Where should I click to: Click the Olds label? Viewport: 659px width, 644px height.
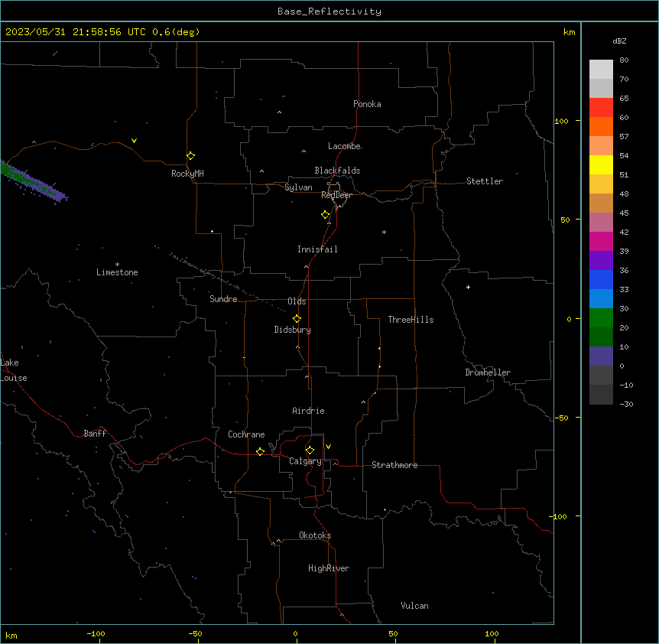297,301
